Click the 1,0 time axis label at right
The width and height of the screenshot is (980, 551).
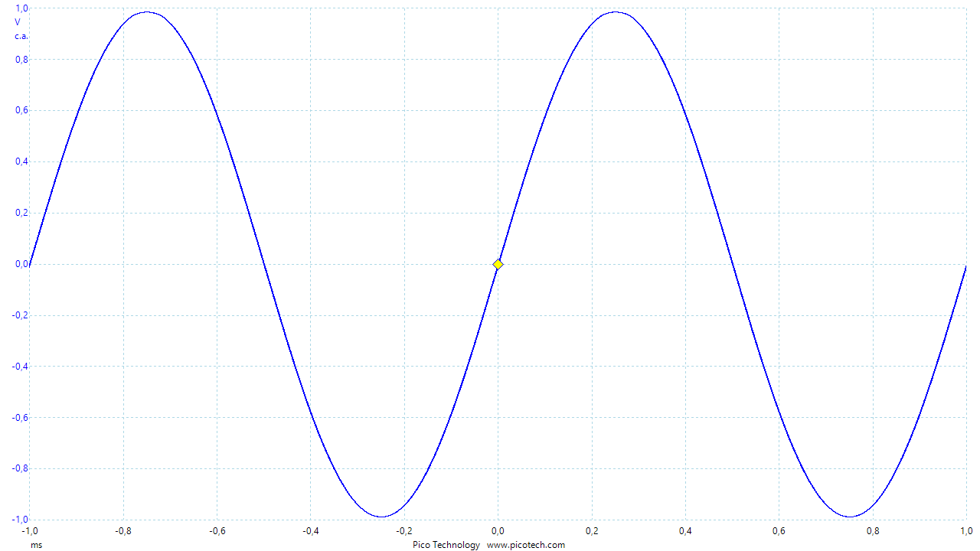(965, 530)
